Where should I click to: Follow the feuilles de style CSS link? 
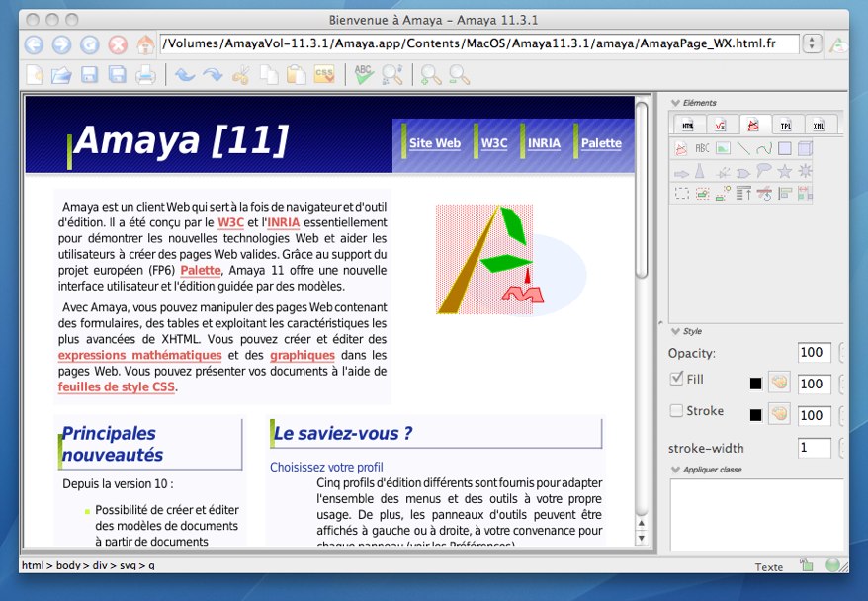pos(117,387)
